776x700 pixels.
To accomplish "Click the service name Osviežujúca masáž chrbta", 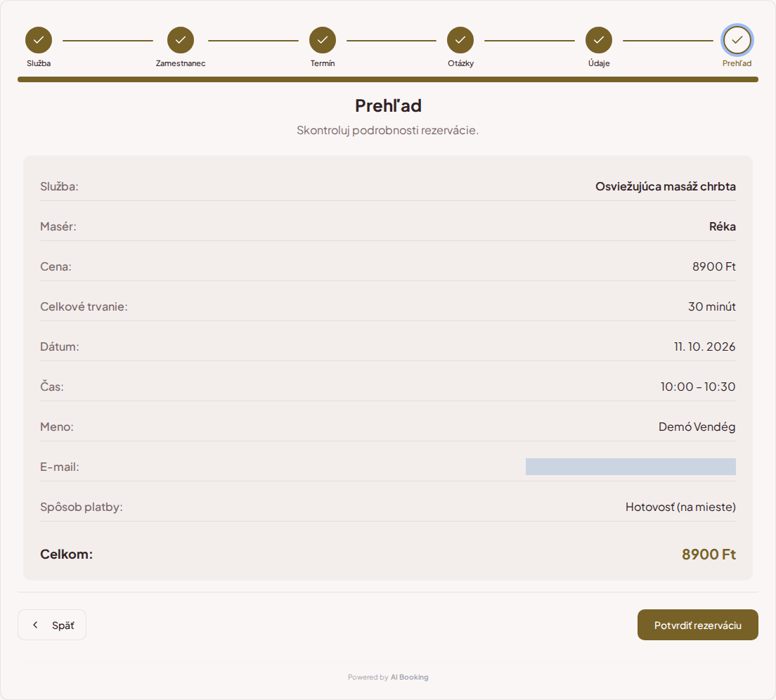I will 665,186.
